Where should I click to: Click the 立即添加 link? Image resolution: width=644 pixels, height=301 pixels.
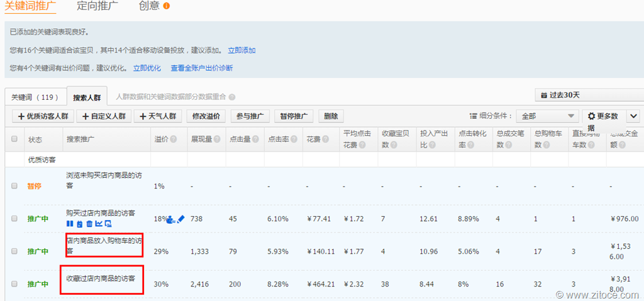pos(241,50)
